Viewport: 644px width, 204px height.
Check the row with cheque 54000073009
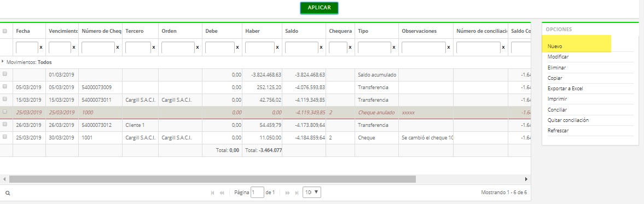(5, 86)
